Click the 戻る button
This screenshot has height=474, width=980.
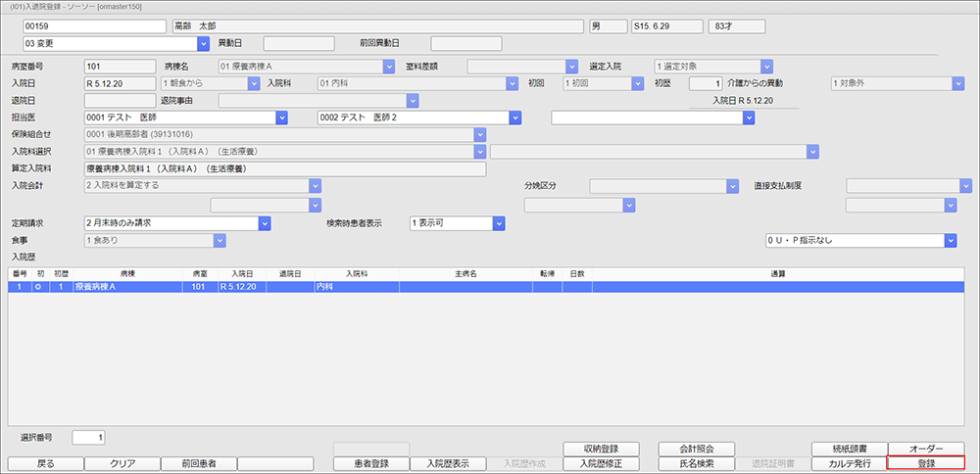tap(45, 463)
